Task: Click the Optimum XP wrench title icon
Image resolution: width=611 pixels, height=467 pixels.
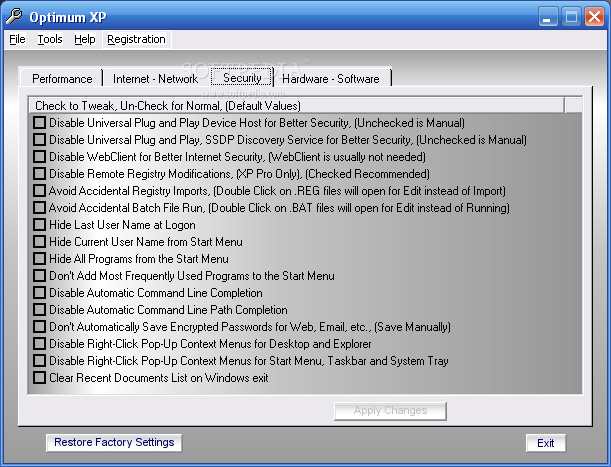Action: pyautogui.click(x=14, y=17)
